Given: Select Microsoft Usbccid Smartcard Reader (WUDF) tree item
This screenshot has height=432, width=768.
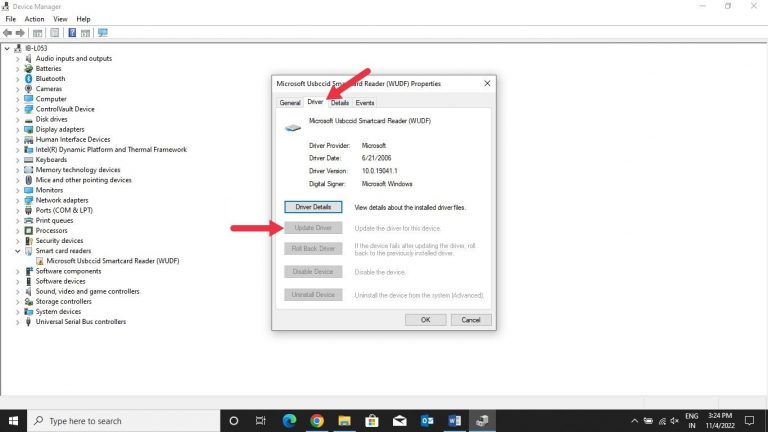Looking at the screenshot, I should click(113, 261).
